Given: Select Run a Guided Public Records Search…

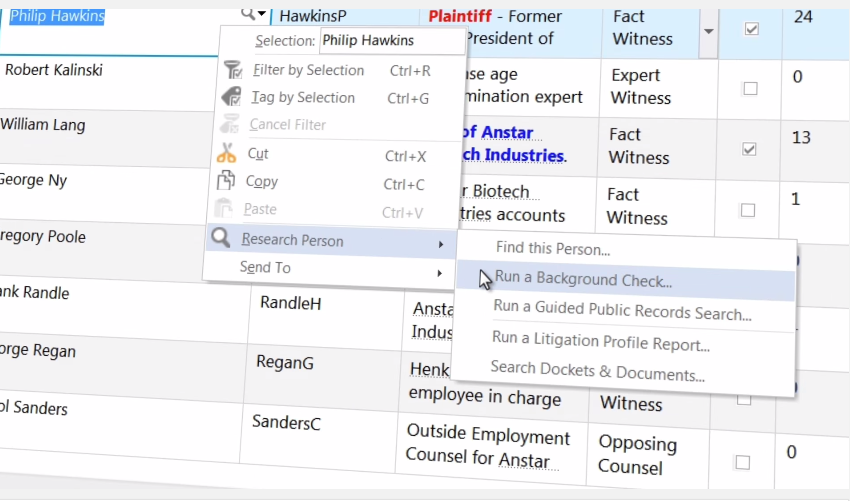Looking at the screenshot, I should pos(622,310).
